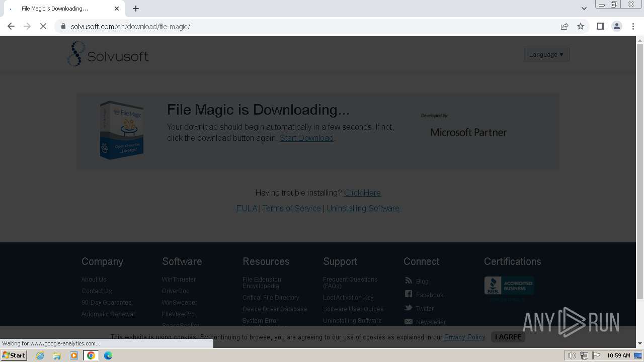Open the volume control in system tray
The image size is (644, 362).
[x=572, y=355]
